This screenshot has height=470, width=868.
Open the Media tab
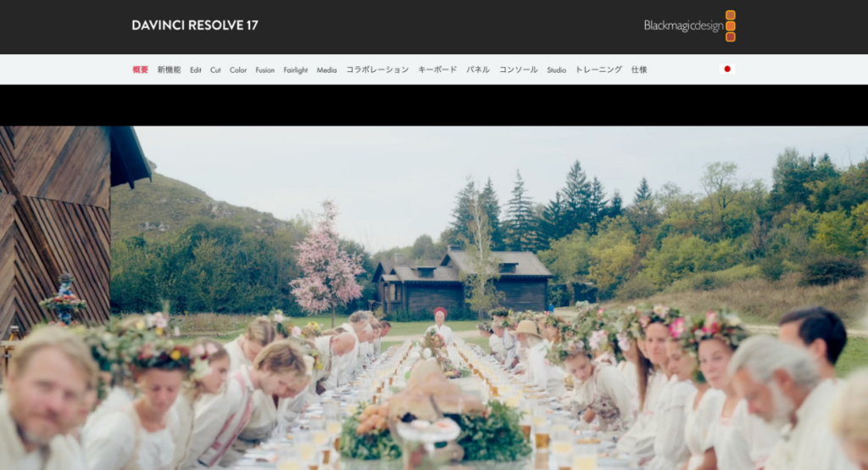(326, 70)
